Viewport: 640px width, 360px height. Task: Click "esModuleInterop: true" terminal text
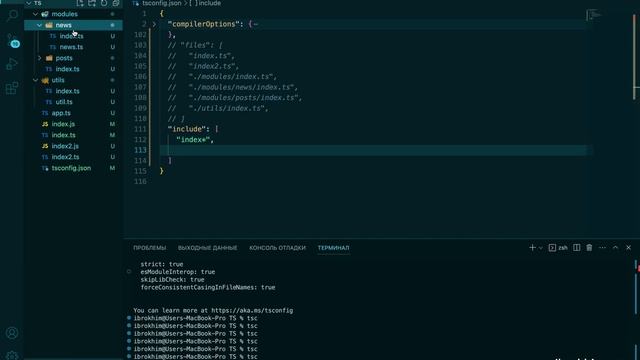tap(178, 272)
